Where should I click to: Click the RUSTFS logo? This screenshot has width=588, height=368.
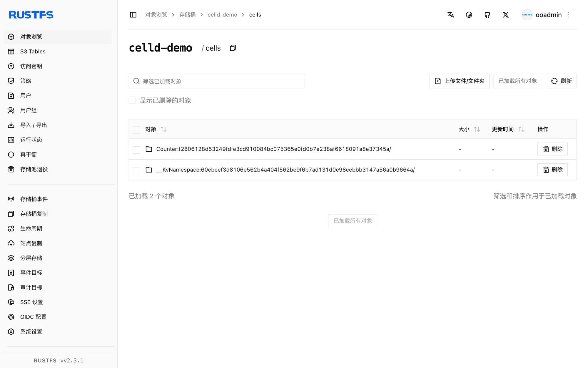point(31,15)
